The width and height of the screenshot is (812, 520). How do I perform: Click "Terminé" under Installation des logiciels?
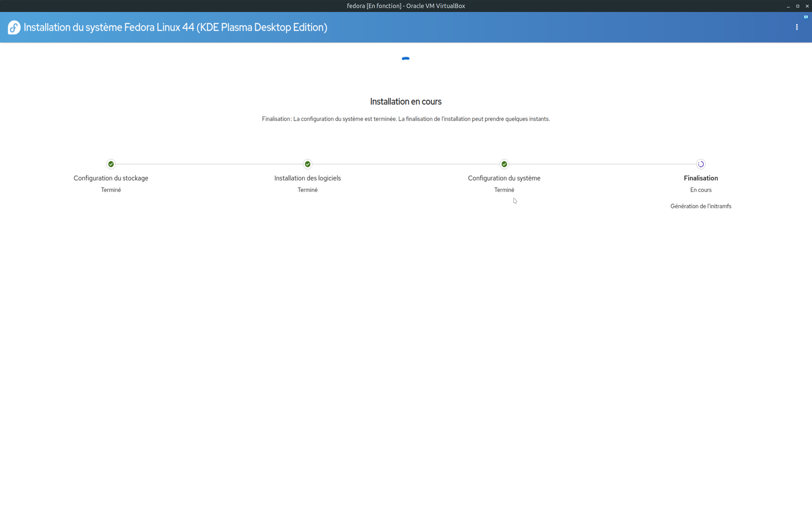pos(307,190)
